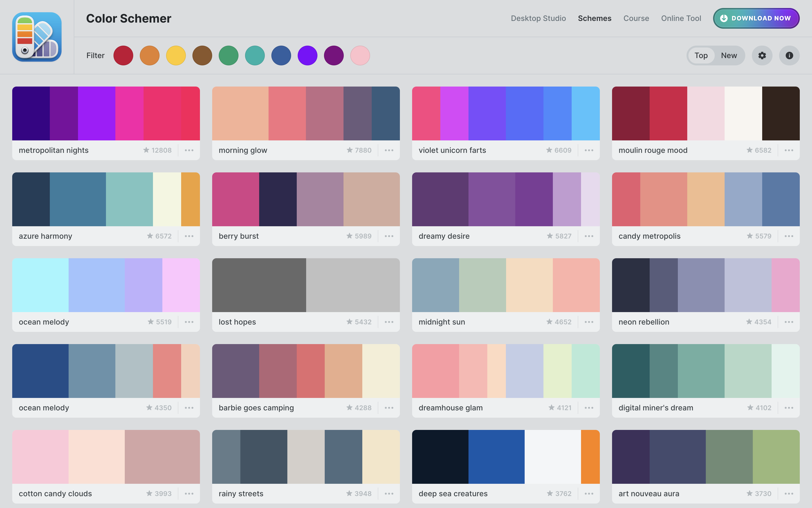Filter schemes by orange color
812x508 pixels.
click(x=150, y=56)
